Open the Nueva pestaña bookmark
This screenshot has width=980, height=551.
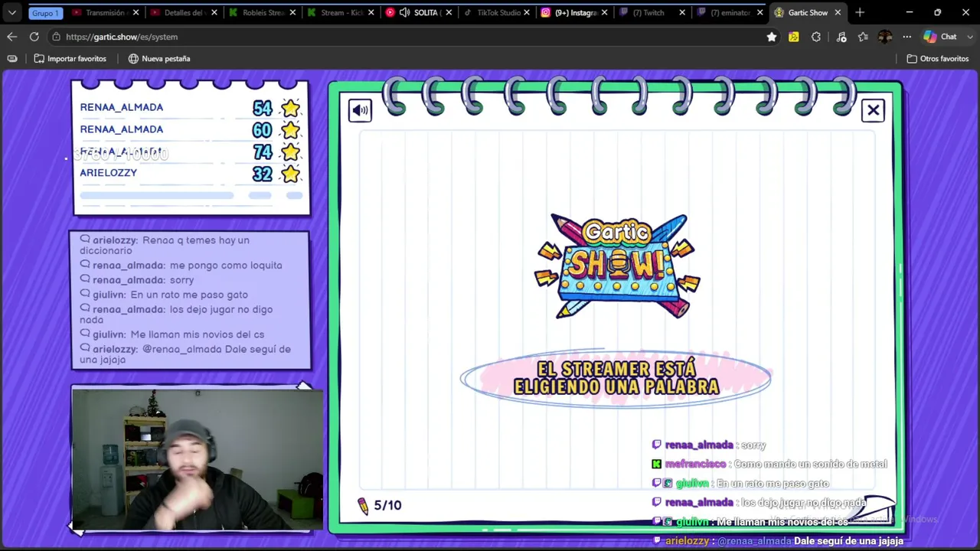pos(159,59)
